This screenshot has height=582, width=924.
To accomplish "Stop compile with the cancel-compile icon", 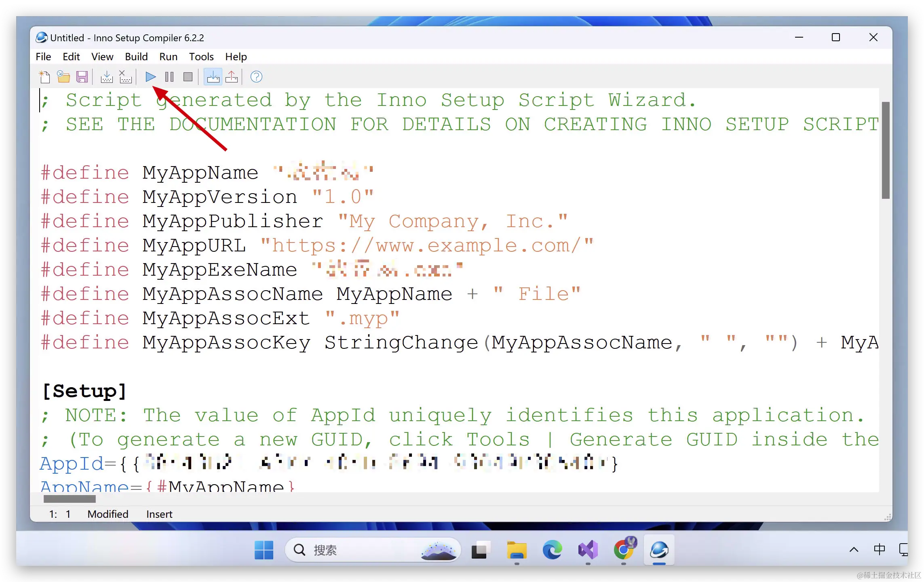I will coord(125,77).
